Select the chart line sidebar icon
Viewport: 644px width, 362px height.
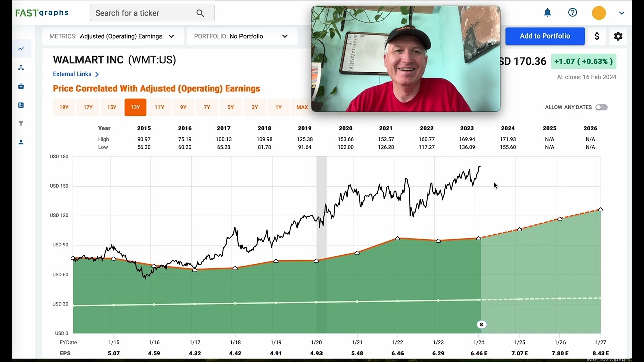pos(21,49)
